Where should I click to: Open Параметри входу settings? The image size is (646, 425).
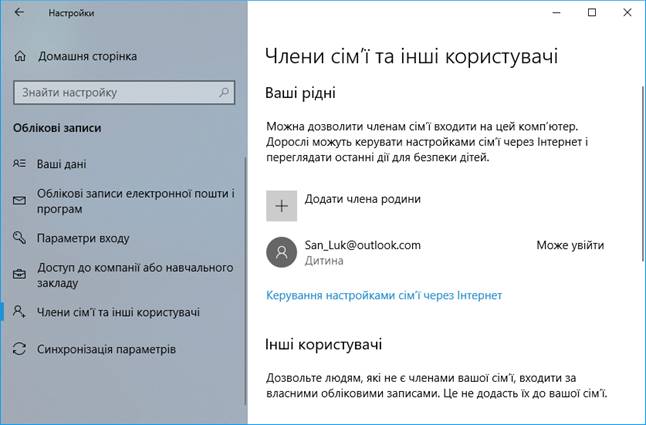[83, 238]
